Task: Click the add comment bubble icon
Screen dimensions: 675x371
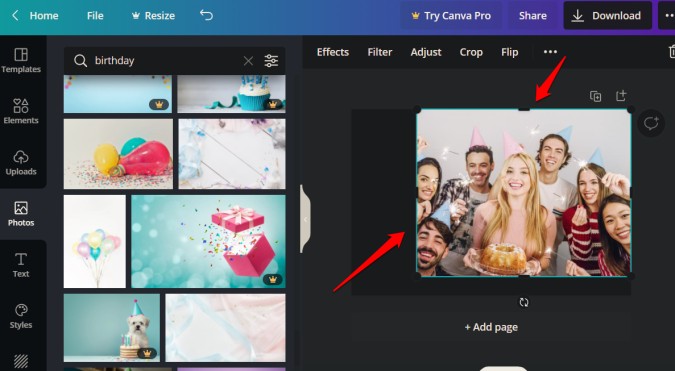Action: (651, 124)
